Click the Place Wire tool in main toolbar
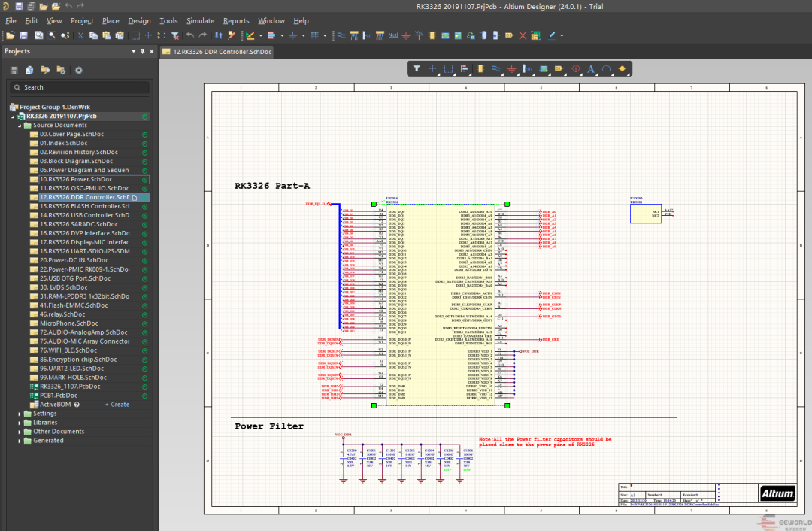Viewport: 812px width, 531px height. click(x=341, y=35)
